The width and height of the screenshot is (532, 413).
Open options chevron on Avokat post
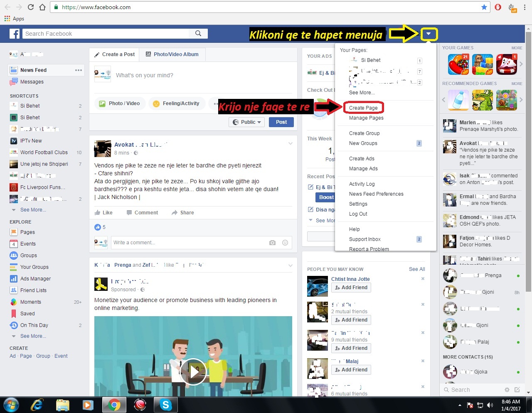coord(291,144)
